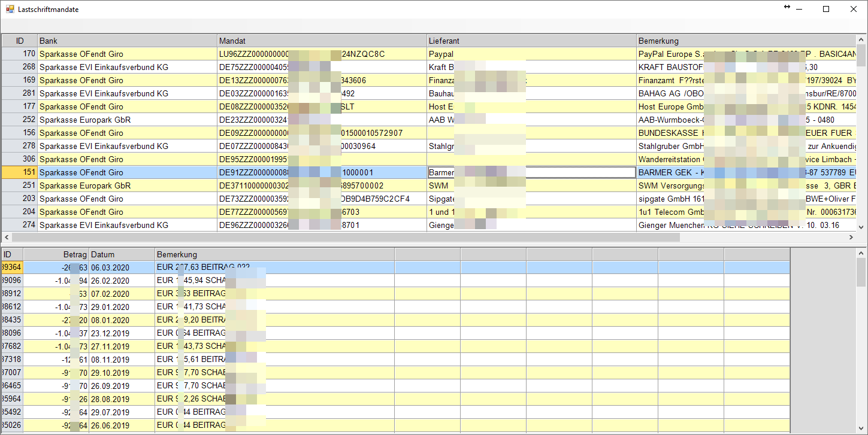Click the up arrow of upper table scrollbar

click(861, 39)
